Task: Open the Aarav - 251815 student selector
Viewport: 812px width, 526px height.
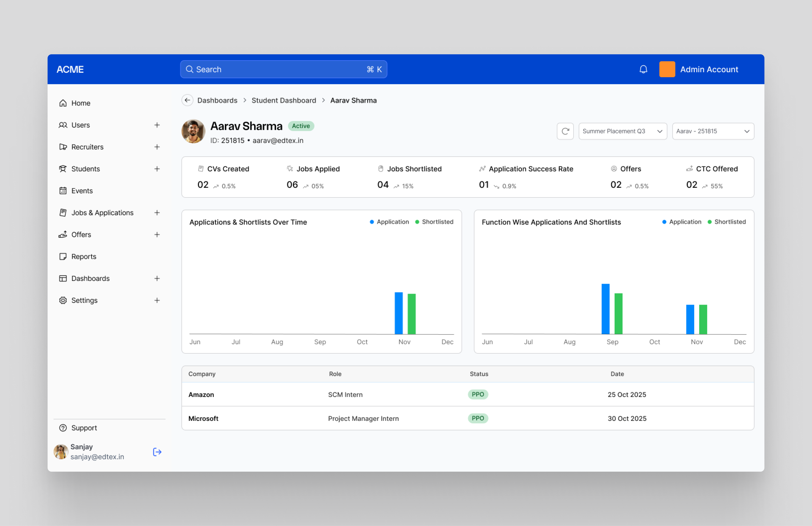Action: [713, 131]
